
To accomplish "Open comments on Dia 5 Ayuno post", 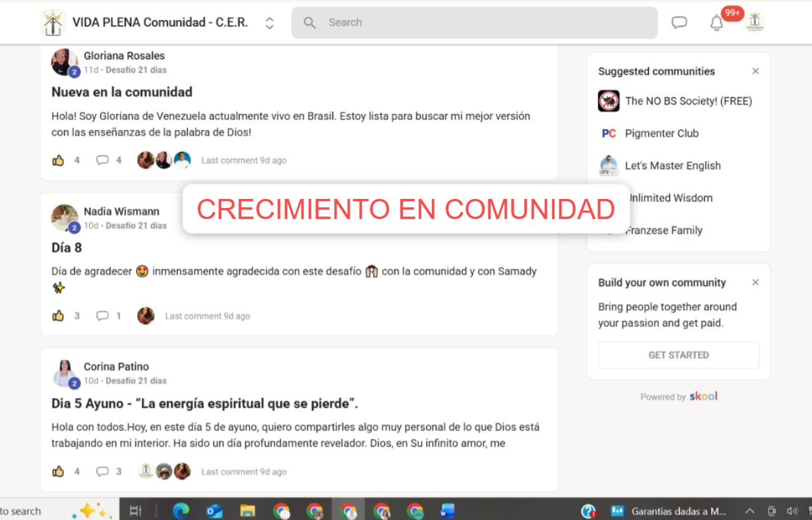I will (x=102, y=472).
